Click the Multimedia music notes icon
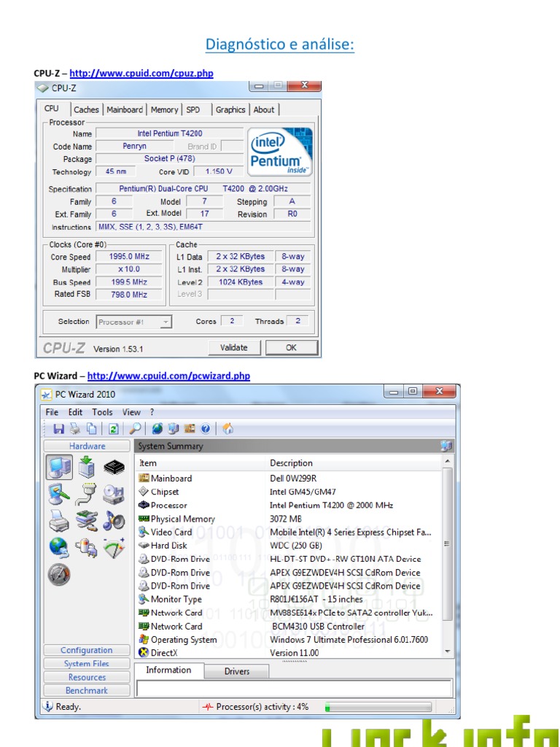560x747 pixels. click(x=114, y=520)
